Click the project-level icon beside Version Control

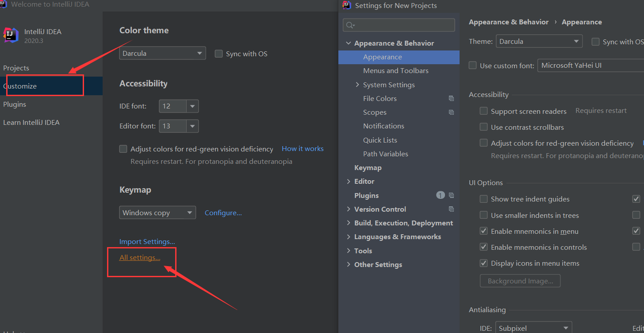tap(451, 209)
